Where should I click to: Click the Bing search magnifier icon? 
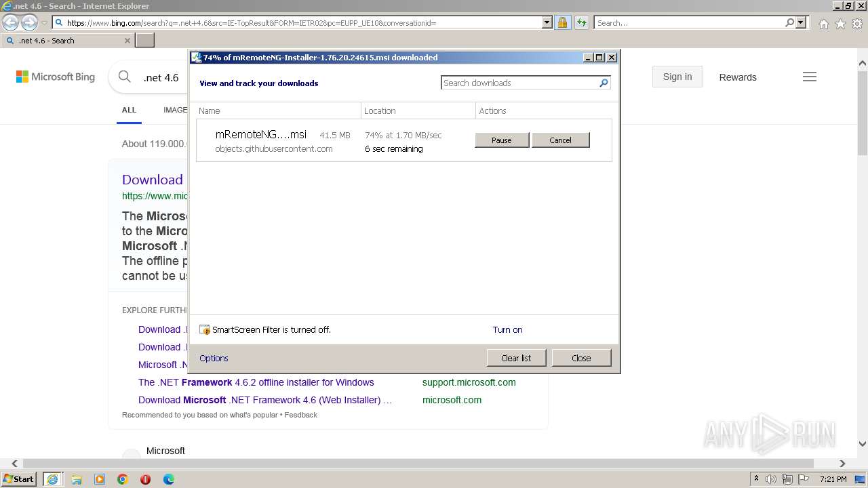[125, 77]
